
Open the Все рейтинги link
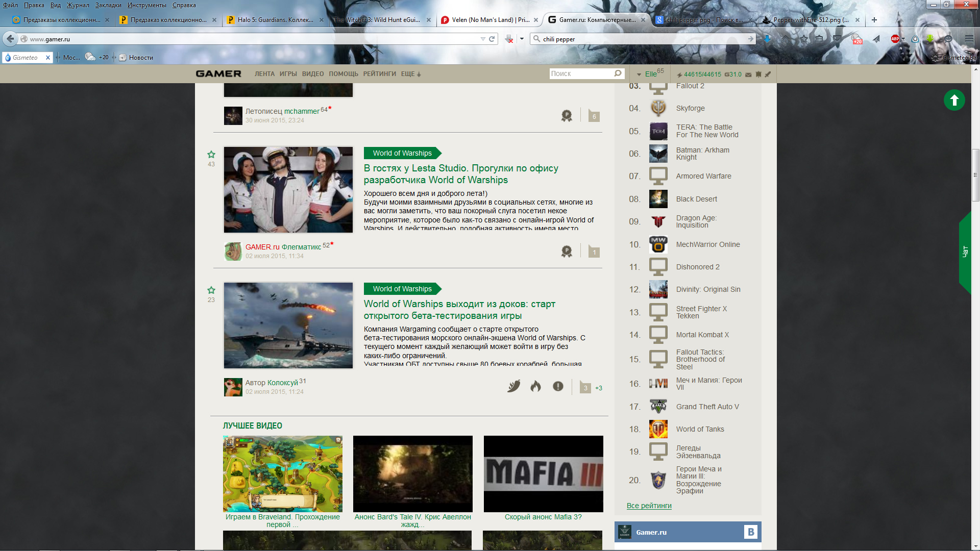(649, 506)
